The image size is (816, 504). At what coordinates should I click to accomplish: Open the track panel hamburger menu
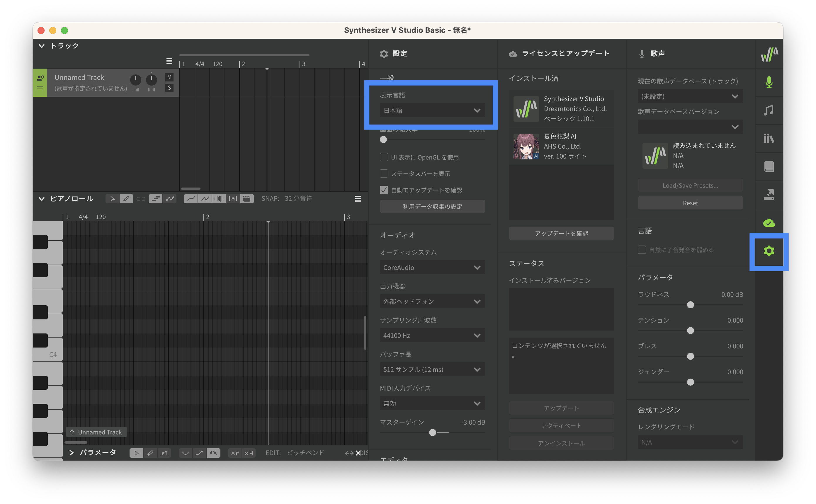pyautogui.click(x=169, y=61)
